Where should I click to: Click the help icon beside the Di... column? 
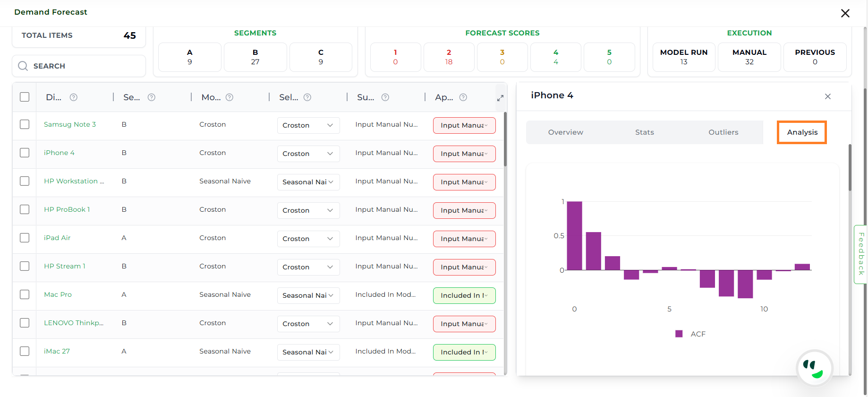point(74,97)
